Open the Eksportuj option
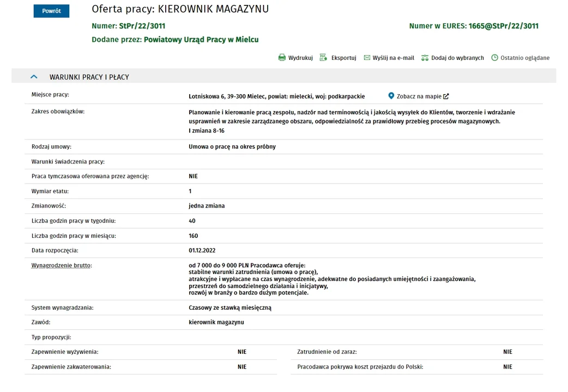 click(344, 58)
